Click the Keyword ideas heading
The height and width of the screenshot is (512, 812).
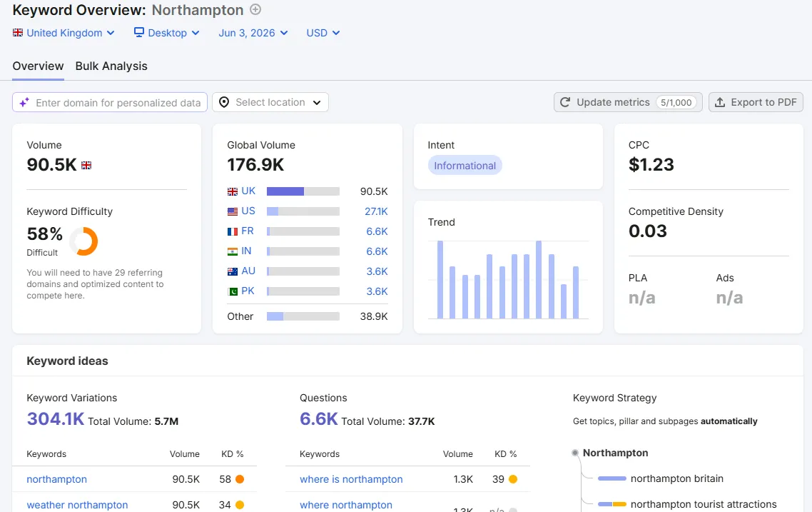click(x=67, y=361)
